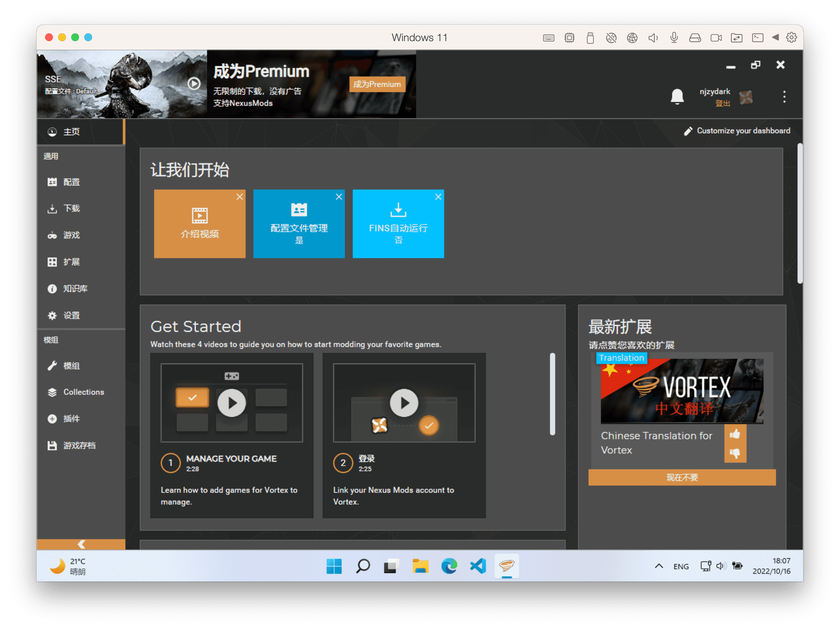Open Visual Studio Code from the taskbar
This screenshot has height=630, width=840.
pos(478,566)
